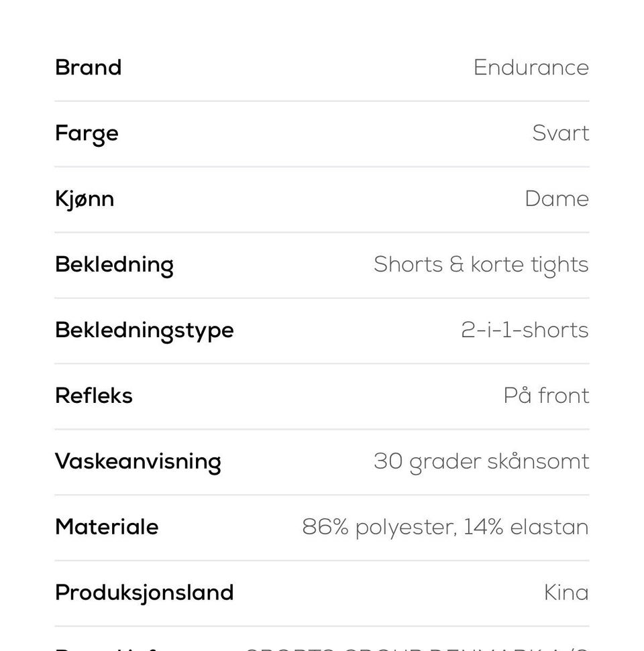Select the 2-i-1-shorts value
644x651 pixels.
525,330
